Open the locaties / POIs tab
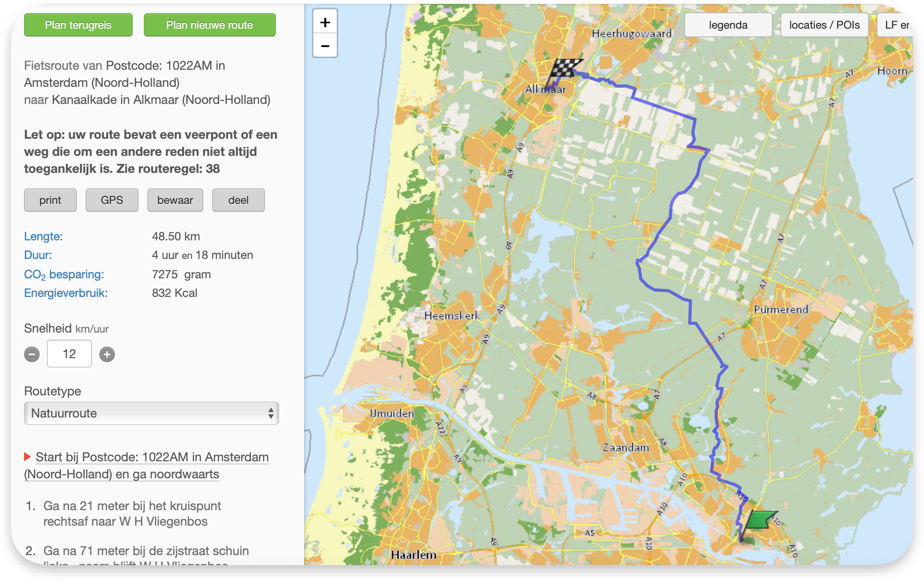Screen dimensions: 924x583 pyautogui.click(x=824, y=25)
